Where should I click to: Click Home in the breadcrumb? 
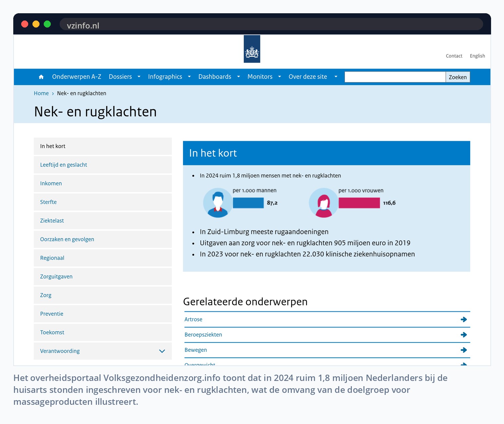pyautogui.click(x=41, y=93)
